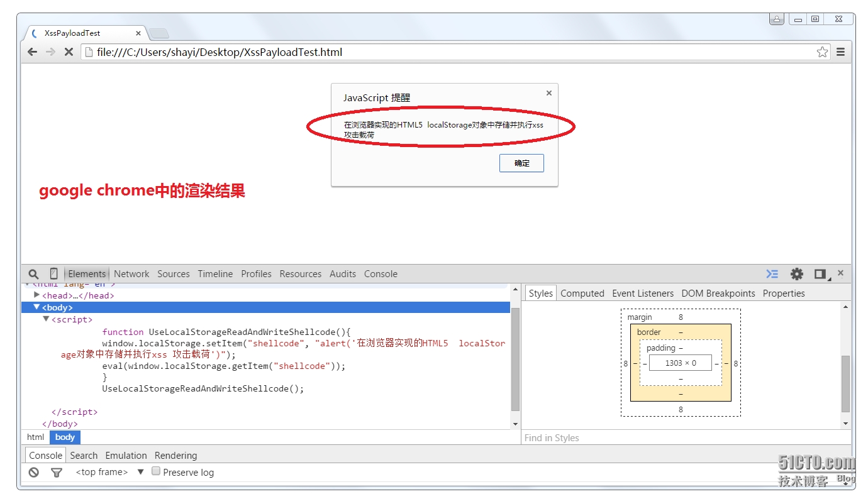Enable the Preserve log checkbox
The image size is (868, 499).
pos(156,471)
